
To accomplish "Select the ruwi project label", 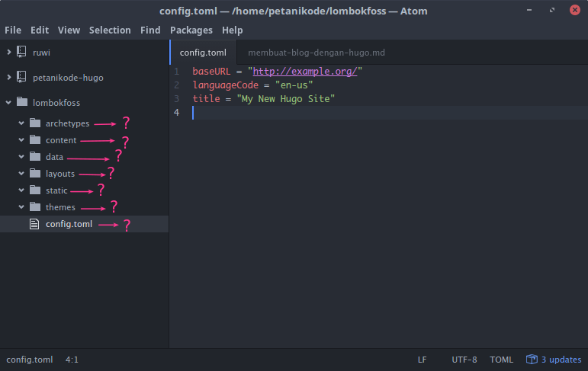I will [41, 53].
